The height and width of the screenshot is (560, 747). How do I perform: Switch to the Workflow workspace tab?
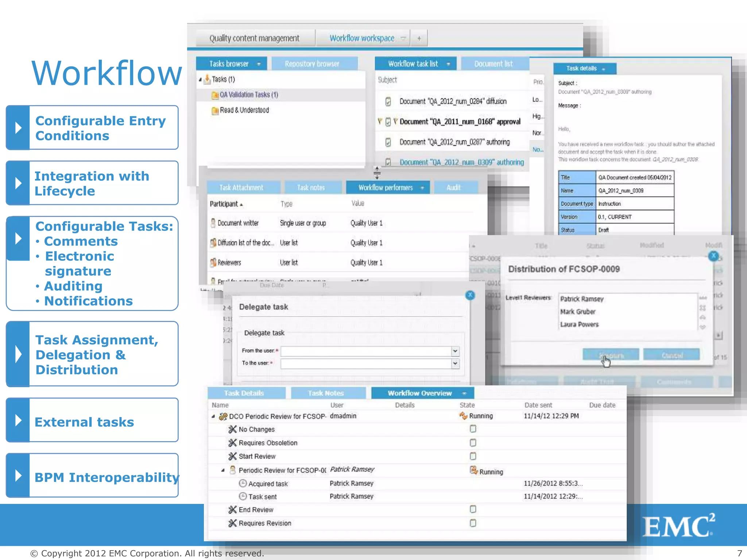(362, 38)
